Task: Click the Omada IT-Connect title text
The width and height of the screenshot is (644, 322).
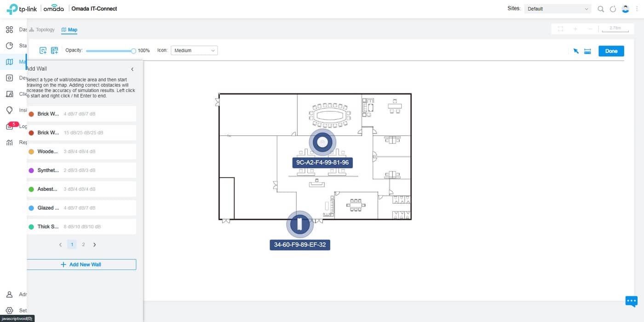Action: (x=94, y=9)
